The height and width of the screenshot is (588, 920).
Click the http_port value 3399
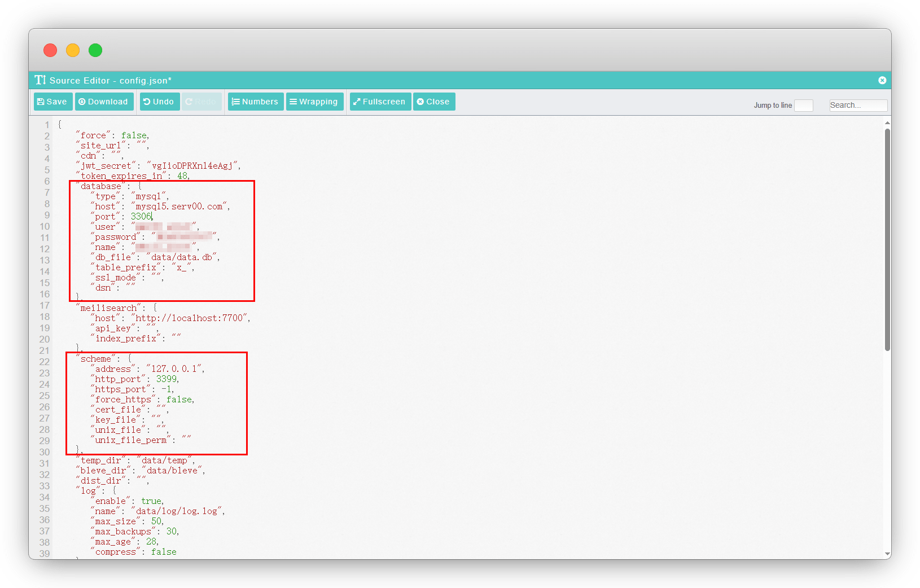(x=167, y=379)
